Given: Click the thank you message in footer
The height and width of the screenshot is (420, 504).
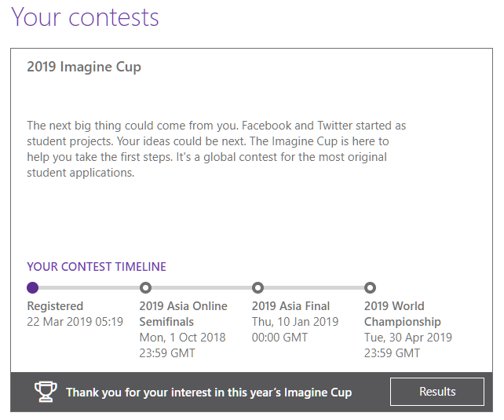Looking at the screenshot, I should 209,393.
